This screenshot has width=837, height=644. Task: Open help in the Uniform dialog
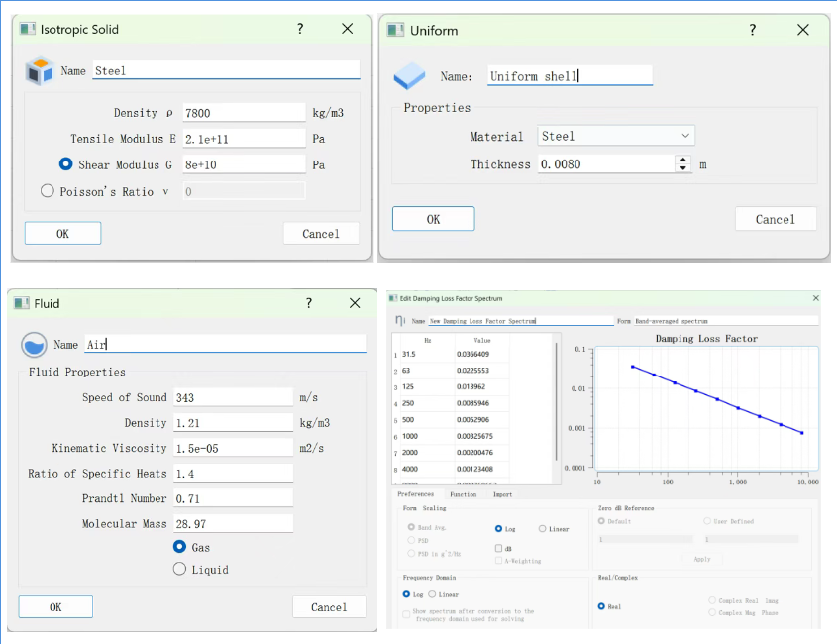(x=752, y=30)
